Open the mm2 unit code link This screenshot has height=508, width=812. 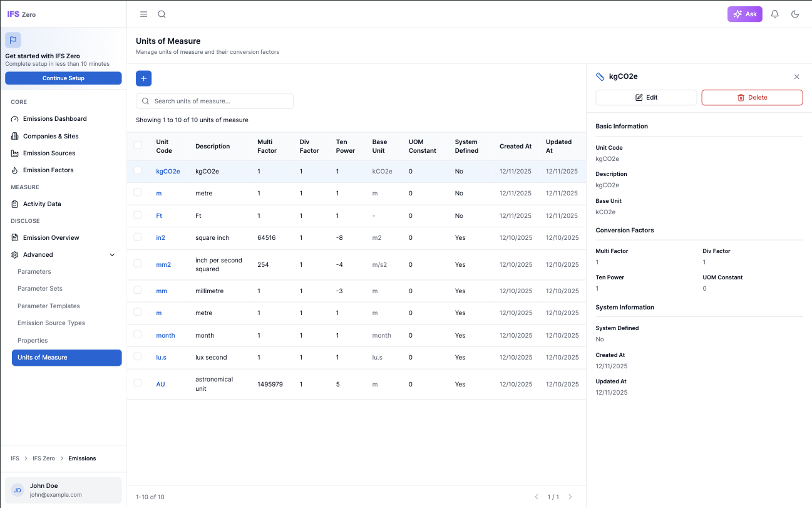(163, 265)
